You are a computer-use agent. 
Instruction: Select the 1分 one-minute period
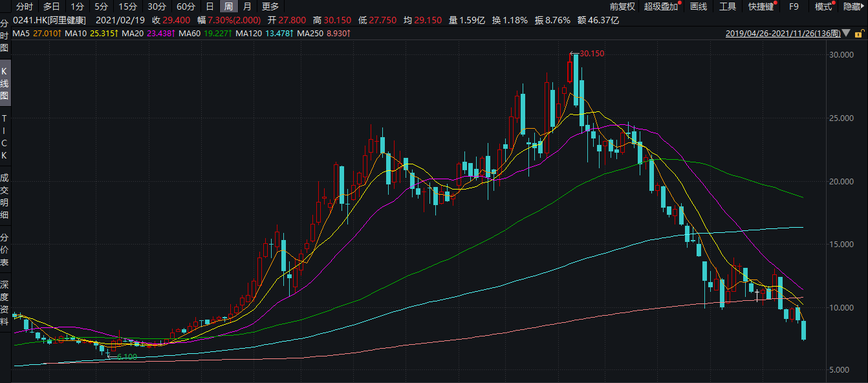(x=77, y=6)
